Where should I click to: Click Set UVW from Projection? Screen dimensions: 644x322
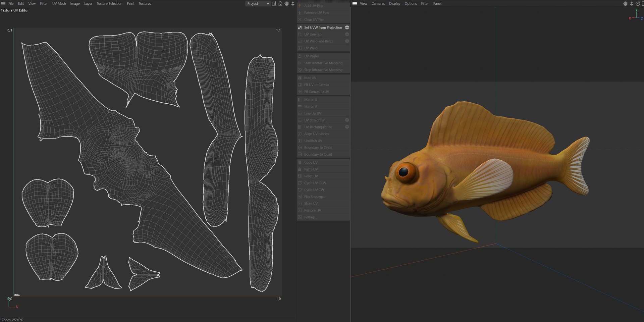(x=323, y=28)
